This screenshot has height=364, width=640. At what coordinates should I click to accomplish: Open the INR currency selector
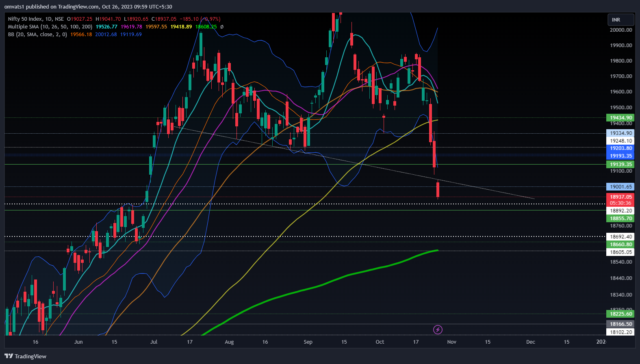click(x=620, y=19)
